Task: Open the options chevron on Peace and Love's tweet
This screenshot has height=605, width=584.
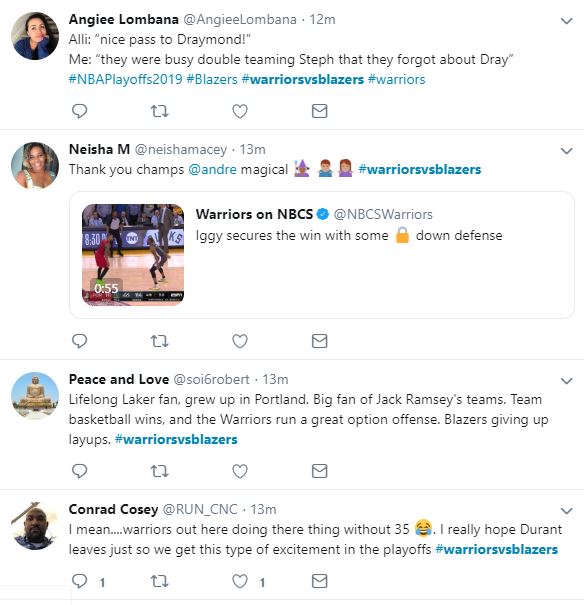Action: (x=566, y=381)
